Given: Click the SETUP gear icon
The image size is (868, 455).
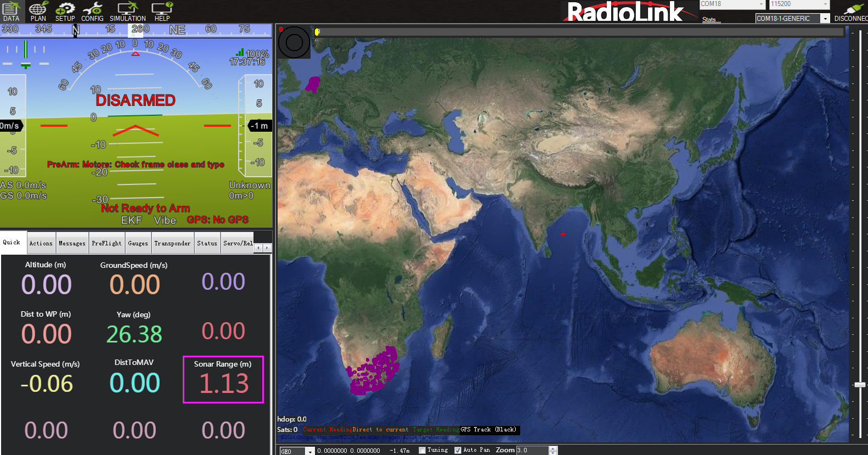Looking at the screenshot, I should (x=65, y=12).
